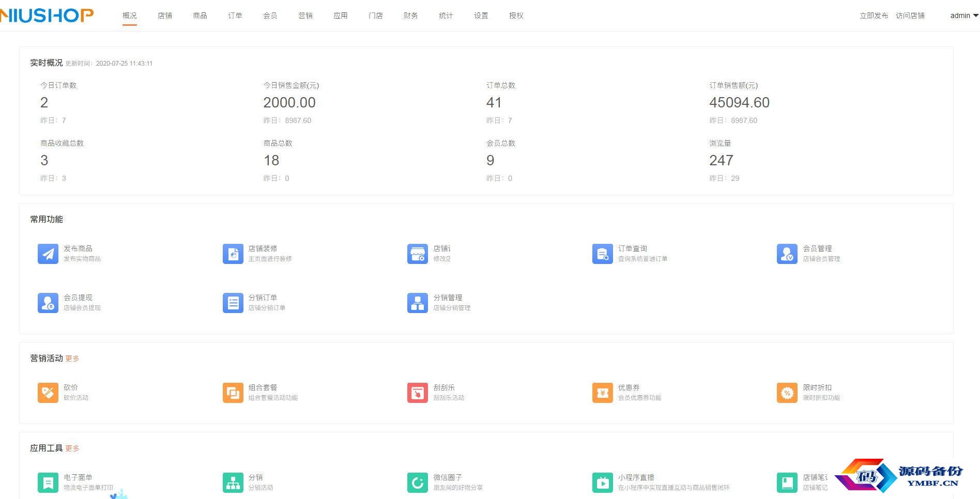
Task: Expand the admin account dropdown
Action: [x=964, y=15]
